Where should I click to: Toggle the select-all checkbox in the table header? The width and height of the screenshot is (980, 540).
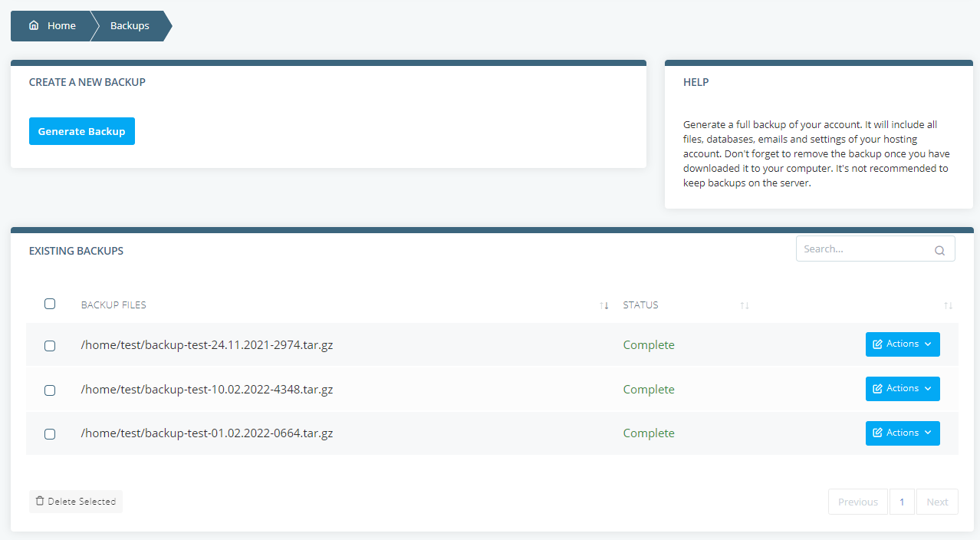coord(50,304)
